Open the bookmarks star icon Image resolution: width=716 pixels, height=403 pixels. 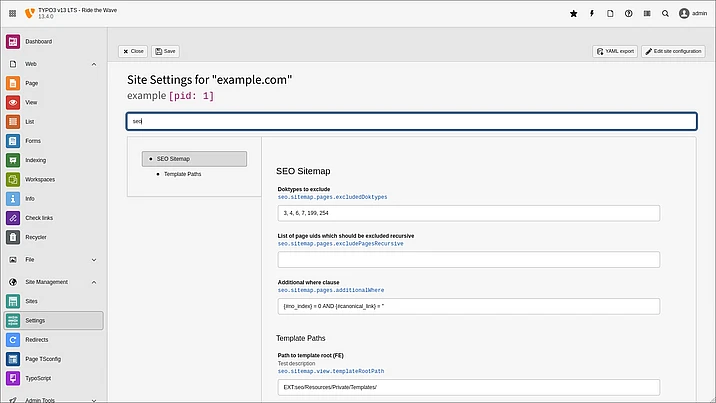tap(573, 14)
